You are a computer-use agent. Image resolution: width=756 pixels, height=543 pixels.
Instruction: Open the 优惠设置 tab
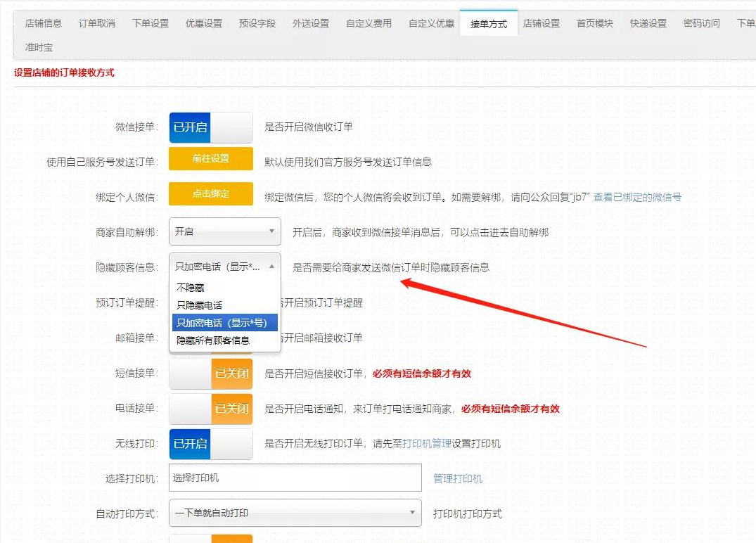tap(203, 23)
